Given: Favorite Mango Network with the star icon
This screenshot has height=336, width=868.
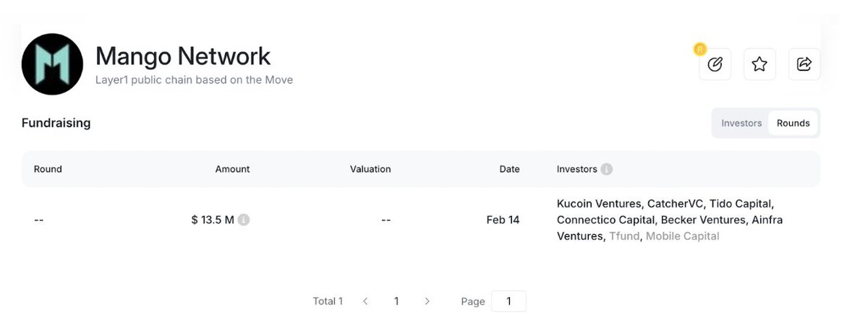Looking at the screenshot, I should point(759,64).
